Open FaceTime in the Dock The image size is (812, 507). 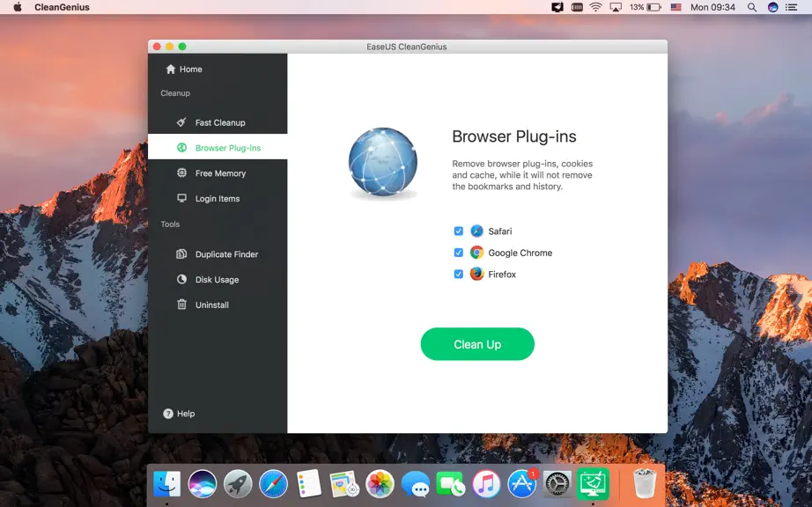[x=451, y=484]
